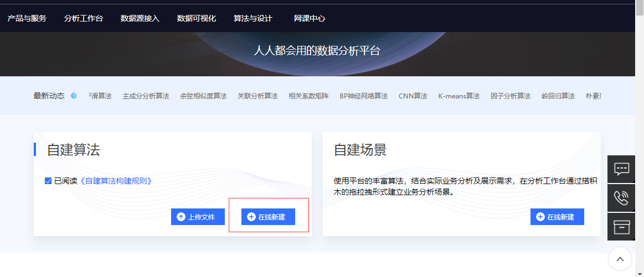
Task: Click the 最新动态 label
Action: point(49,96)
